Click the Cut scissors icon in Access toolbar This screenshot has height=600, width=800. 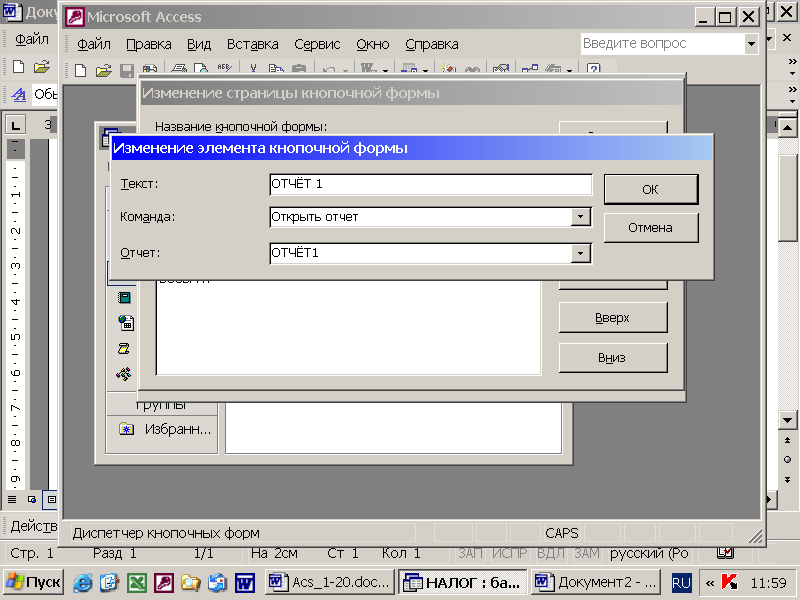[x=253, y=69]
